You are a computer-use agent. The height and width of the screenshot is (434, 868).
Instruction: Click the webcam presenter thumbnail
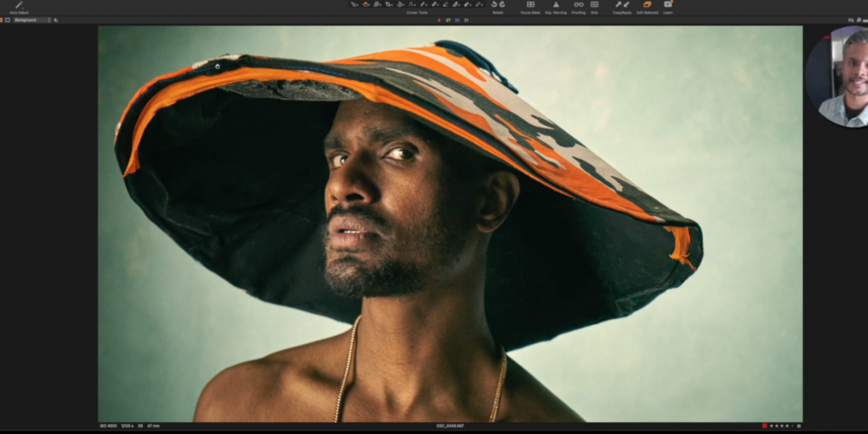[x=838, y=76]
